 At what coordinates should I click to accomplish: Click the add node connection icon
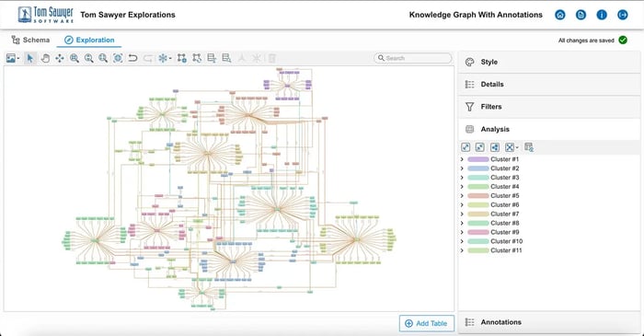(182, 58)
